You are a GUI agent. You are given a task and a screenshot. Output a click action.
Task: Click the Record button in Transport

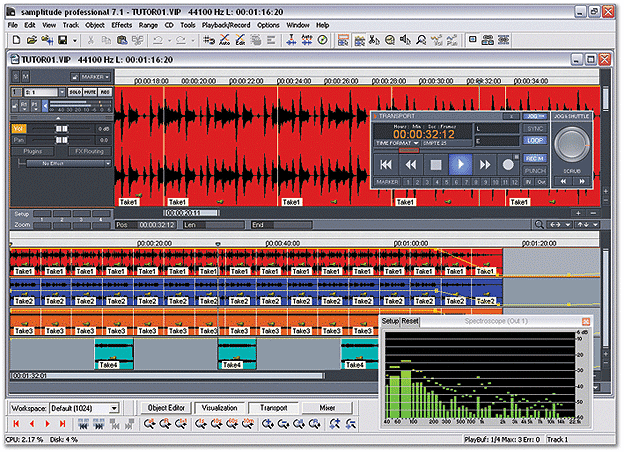point(508,164)
